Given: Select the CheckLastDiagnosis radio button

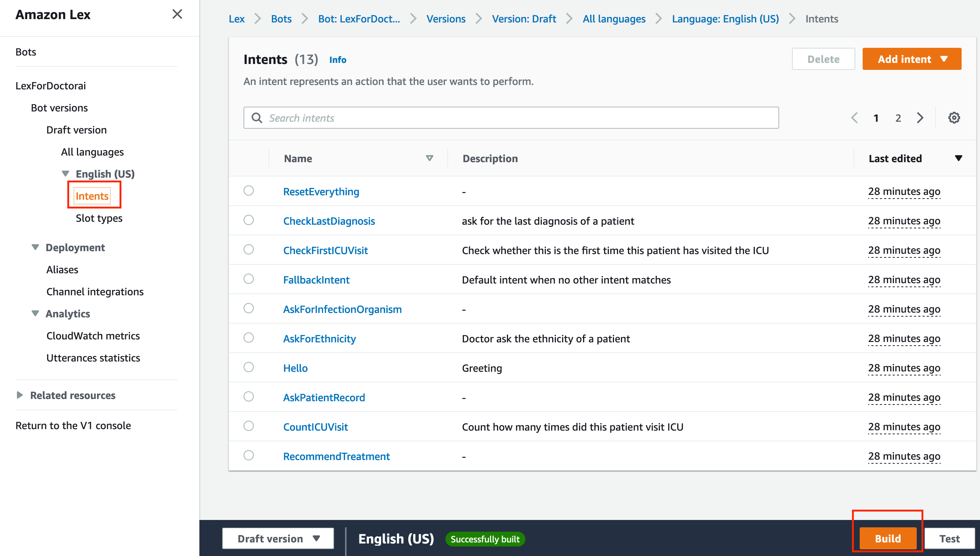Looking at the screenshot, I should coord(249,220).
